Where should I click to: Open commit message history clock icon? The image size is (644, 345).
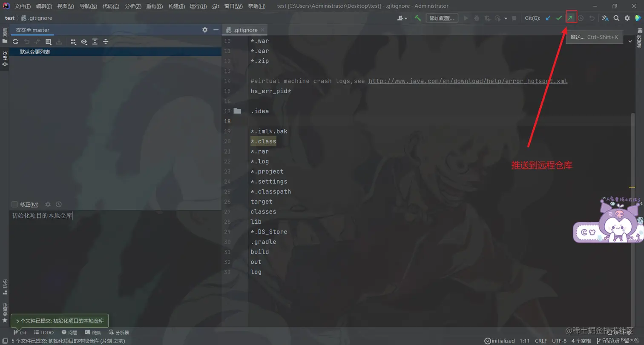point(59,204)
